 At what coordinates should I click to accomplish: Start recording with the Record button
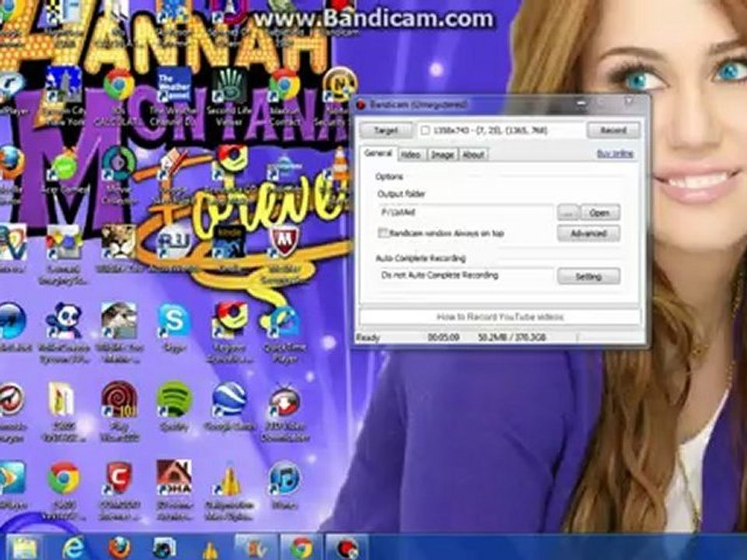[613, 130]
